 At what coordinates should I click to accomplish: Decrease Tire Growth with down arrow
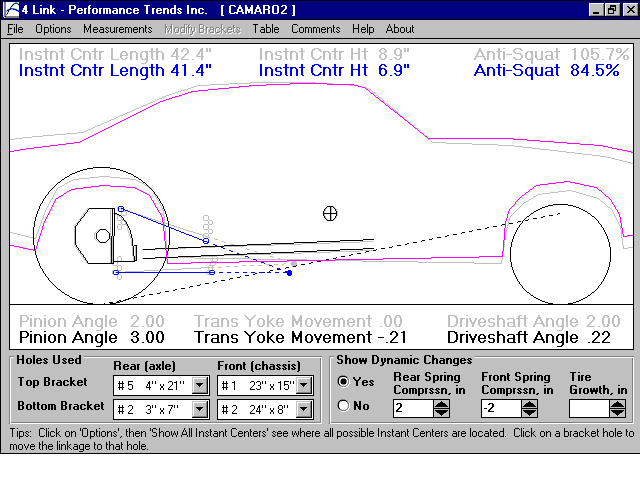tap(617, 413)
